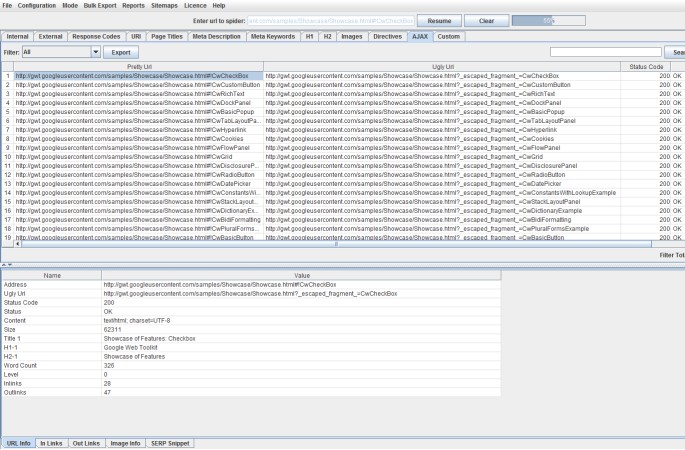Open the In Links bottom tab
This screenshot has height=450, width=685.
click(x=53, y=442)
